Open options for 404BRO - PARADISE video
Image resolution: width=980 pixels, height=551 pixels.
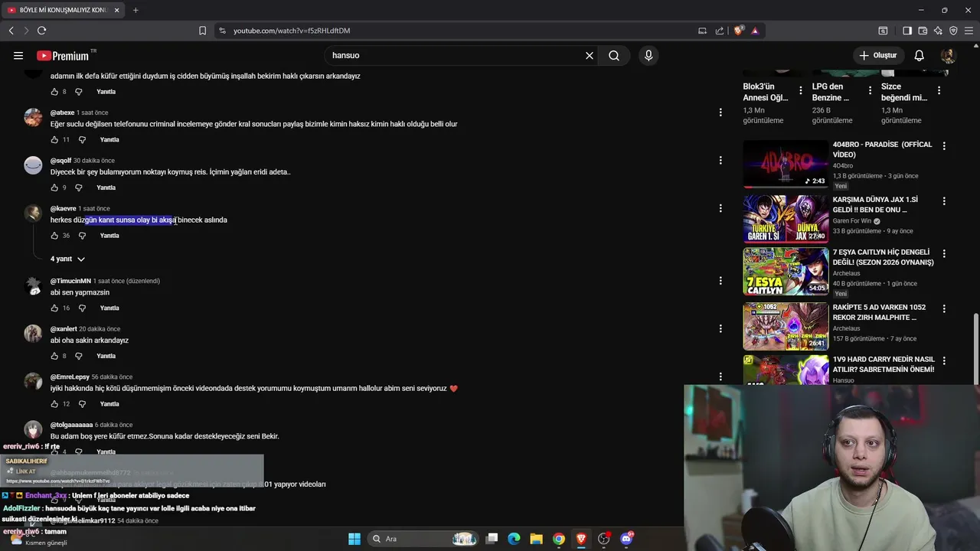tap(944, 145)
